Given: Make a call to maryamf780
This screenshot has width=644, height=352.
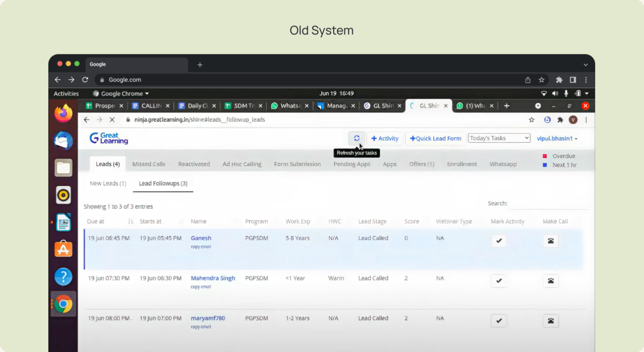Looking at the screenshot, I should point(551,321).
